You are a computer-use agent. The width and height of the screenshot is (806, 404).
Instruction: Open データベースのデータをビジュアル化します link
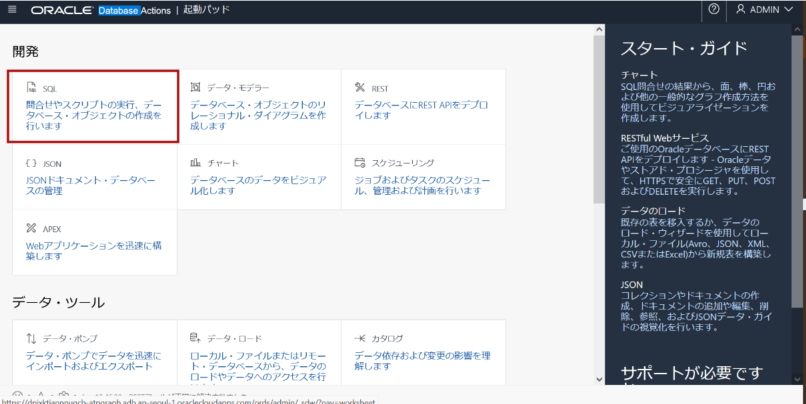[258, 186]
